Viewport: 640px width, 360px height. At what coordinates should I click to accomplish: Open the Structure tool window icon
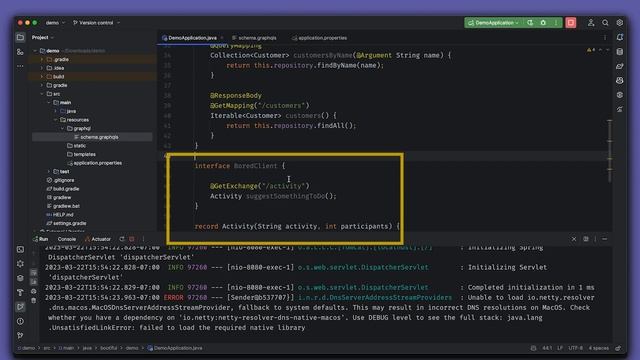[20, 52]
